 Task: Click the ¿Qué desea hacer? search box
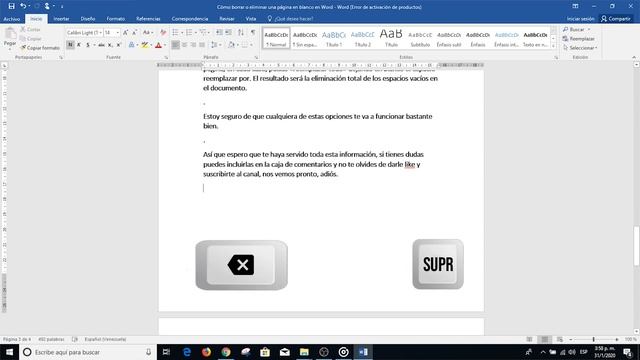click(291, 19)
